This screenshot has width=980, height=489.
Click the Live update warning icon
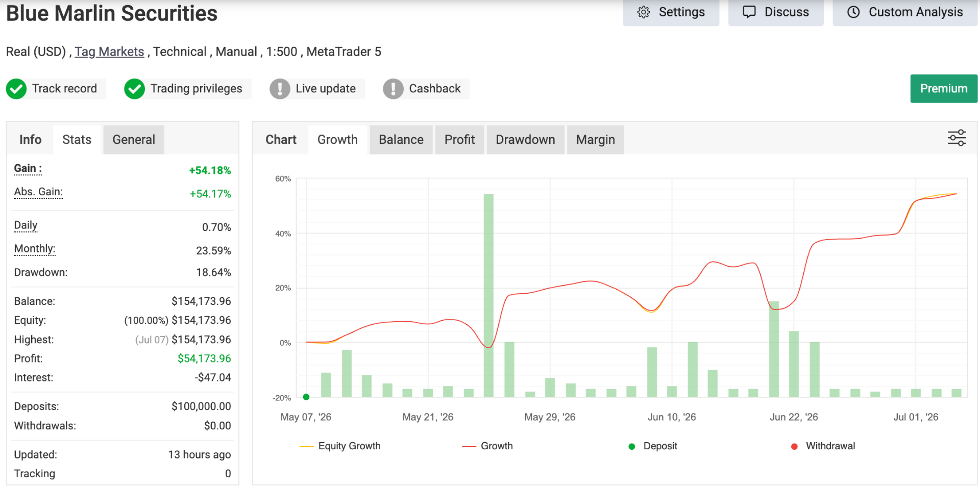(x=280, y=89)
